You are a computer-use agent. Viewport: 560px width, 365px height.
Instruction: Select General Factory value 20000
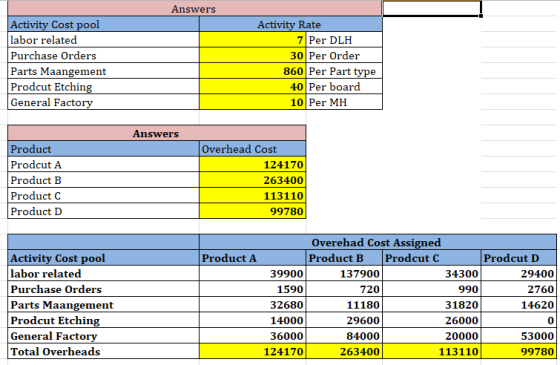point(431,336)
